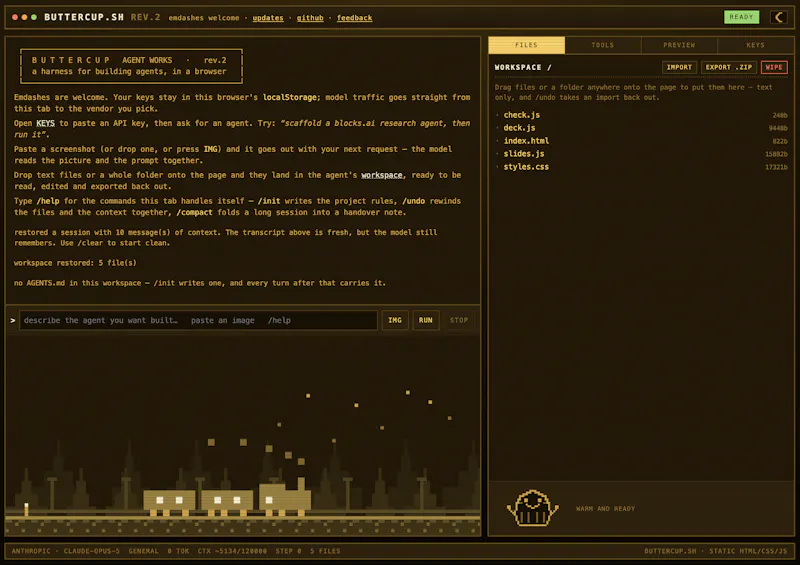This screenshot has height=565, width=800.
Task: Click the yellow traffic-light dot
Action: [x=24, y=17]
